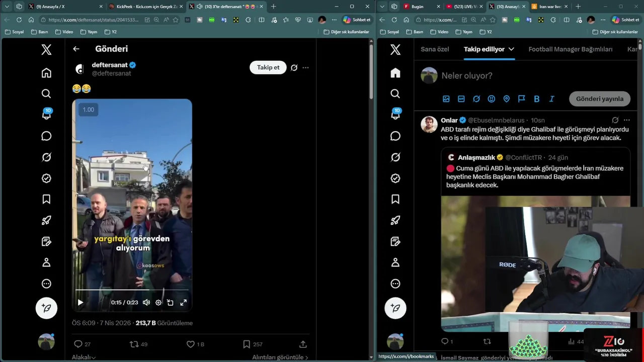Image resolution: width=644 pixels, height=362 pixels.
Task: Add a GIF in the right window's composer
Action: [461, 99]
